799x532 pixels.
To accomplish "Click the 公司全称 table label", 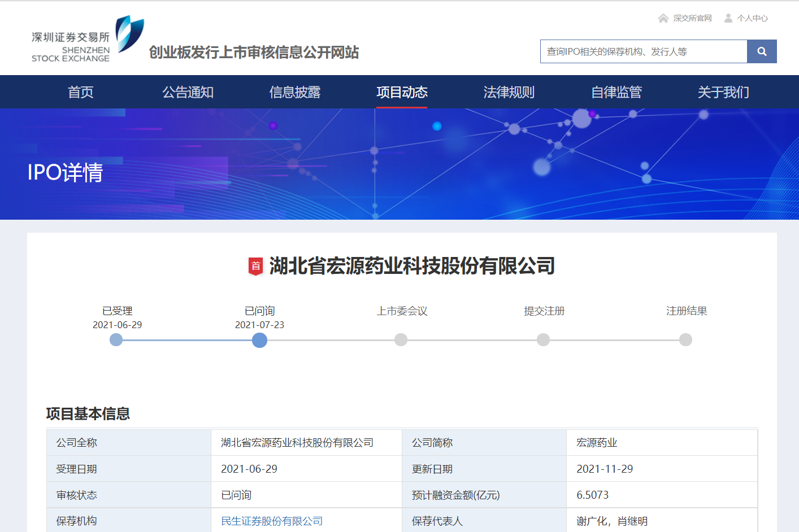I will click(77, 442).
